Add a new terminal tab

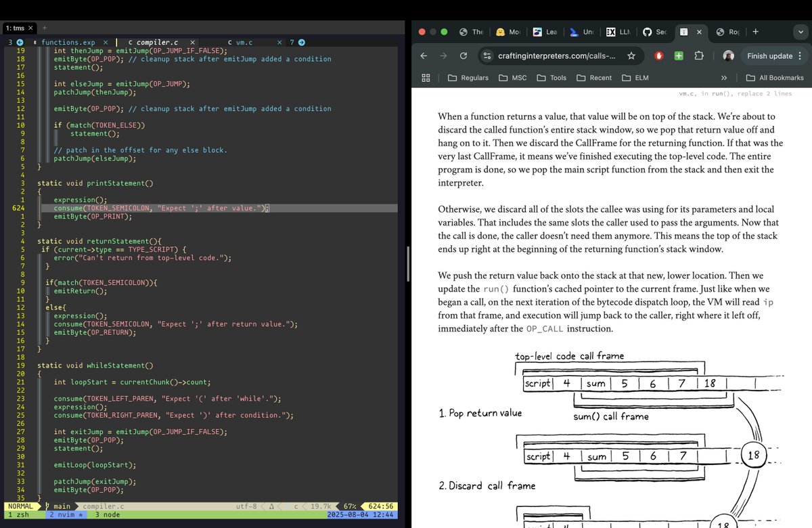(45, 28)
